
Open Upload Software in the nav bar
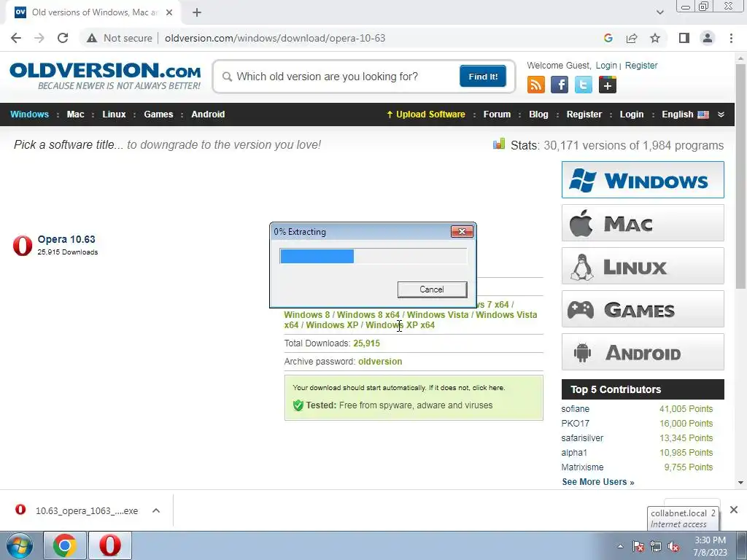pos(426,114)
